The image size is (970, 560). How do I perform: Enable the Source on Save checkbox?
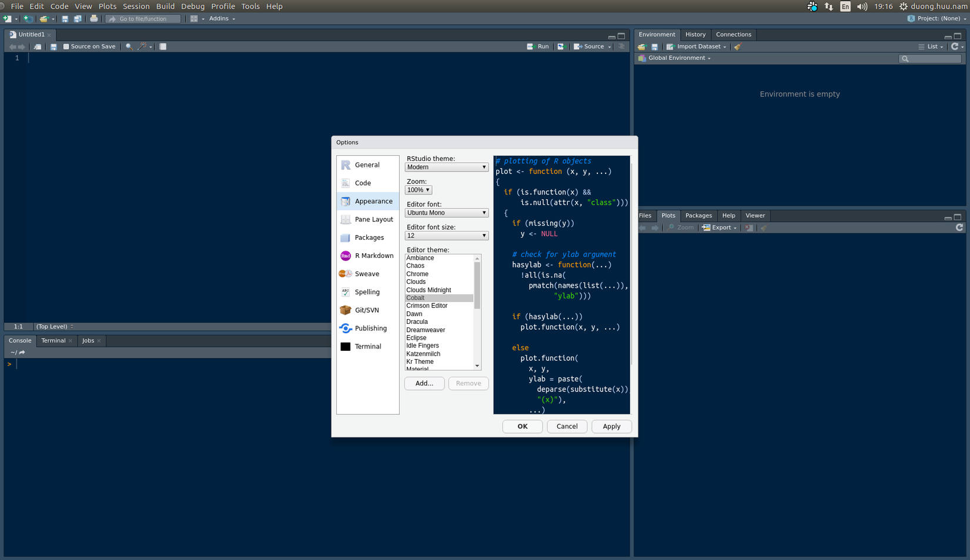(66, 46)
